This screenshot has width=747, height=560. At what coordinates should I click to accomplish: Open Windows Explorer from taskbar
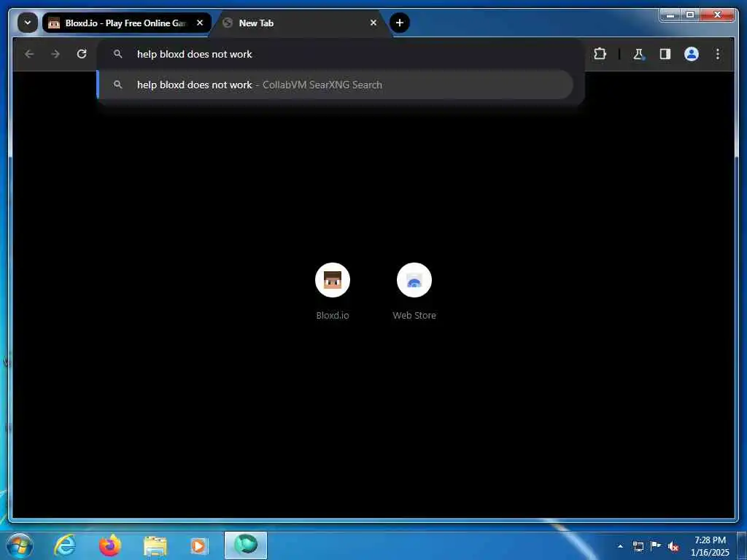point(155,545)
